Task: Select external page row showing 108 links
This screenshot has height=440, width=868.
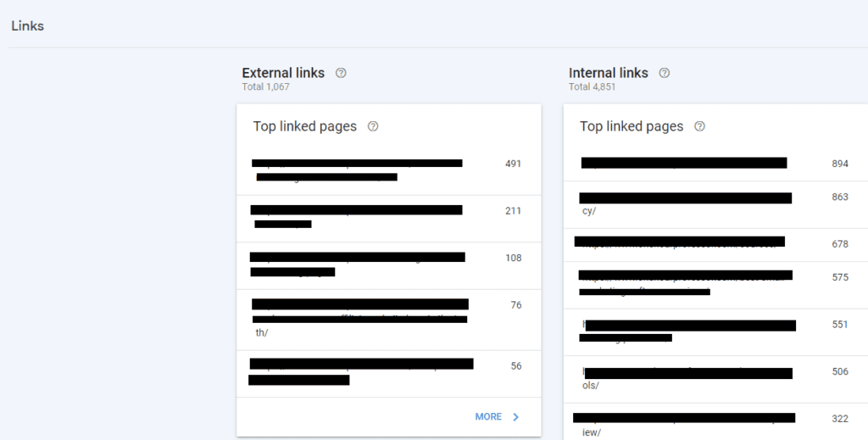Action: (x=388, y=265)
